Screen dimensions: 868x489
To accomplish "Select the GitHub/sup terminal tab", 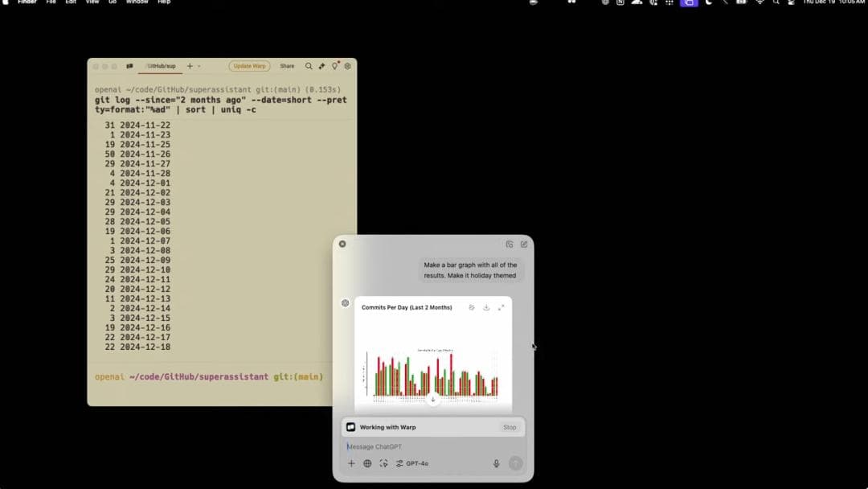I will 160,66.
